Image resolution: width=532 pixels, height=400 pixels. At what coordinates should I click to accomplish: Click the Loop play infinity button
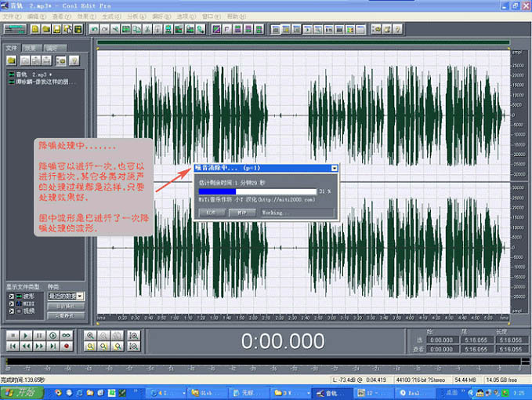coord(66,336)
